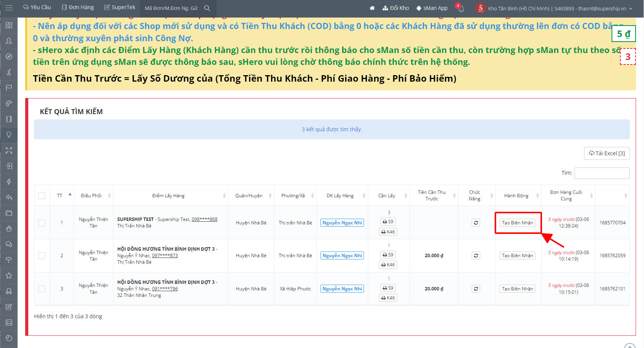Check the checkbox for row 1 SUPERSHIP TEST
Screen dimensions: 644x348
point(42,223)
